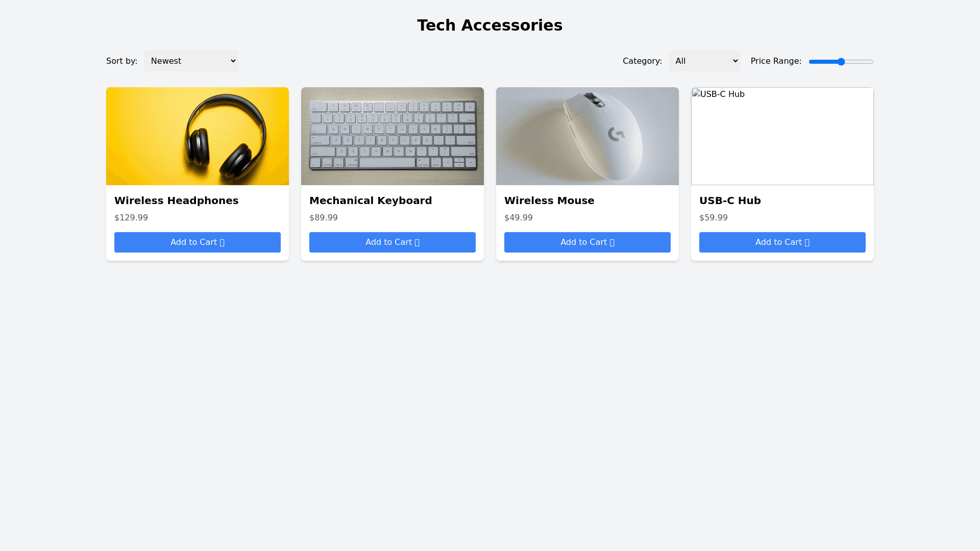
Task: Open the white mouse product photo
Action: (587, 136)
